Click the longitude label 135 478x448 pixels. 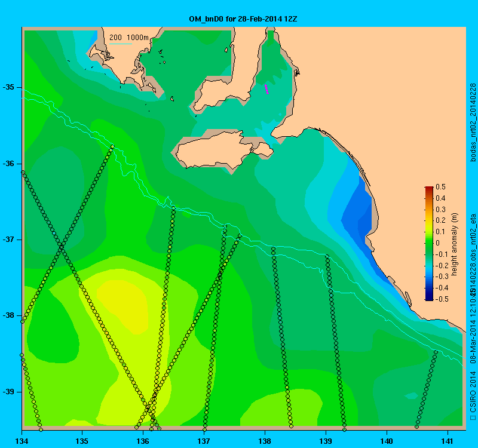82,441
